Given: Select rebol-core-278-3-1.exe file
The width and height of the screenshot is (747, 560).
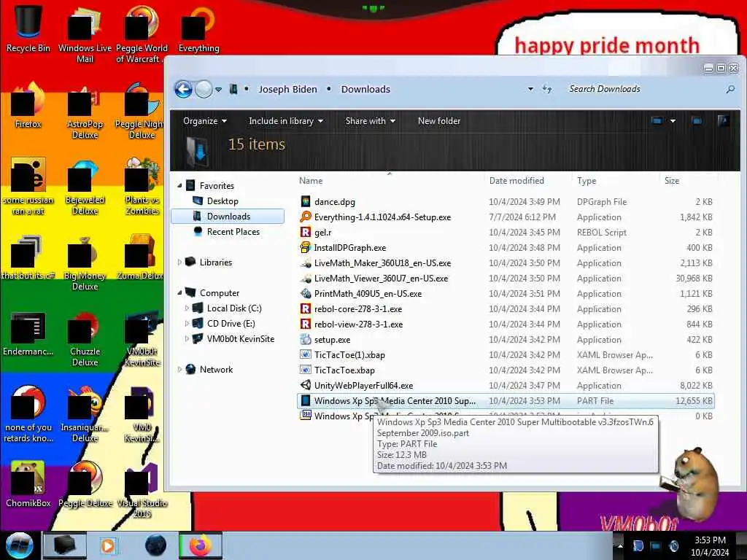Looking at the screenshot, I should point(357,308).
